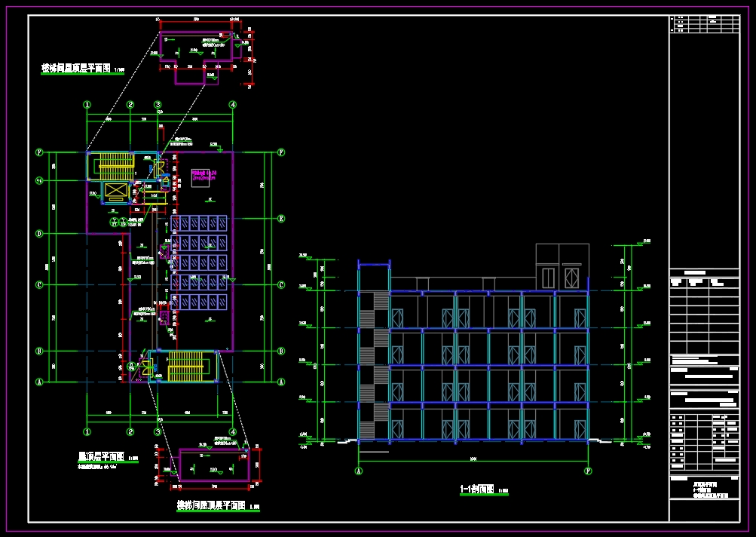Select the magenta stair roof outline at bottom
This screenshot has height=537, width=756.
point(215,465)
